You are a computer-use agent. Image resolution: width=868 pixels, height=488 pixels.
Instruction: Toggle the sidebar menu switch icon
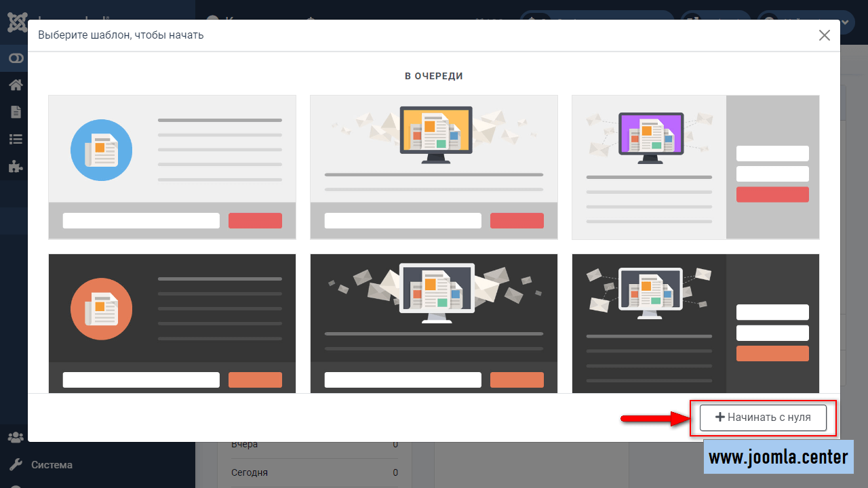click(16, 59)
